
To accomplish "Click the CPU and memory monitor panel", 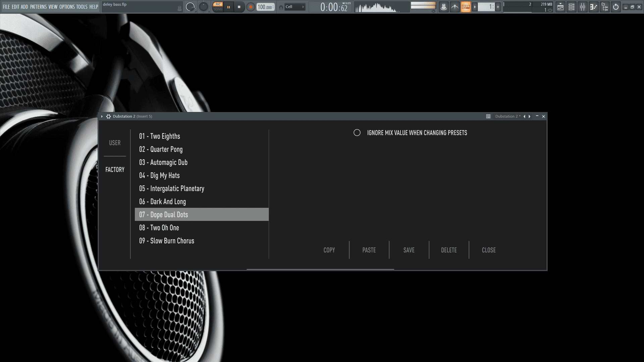I will (528, 7).
